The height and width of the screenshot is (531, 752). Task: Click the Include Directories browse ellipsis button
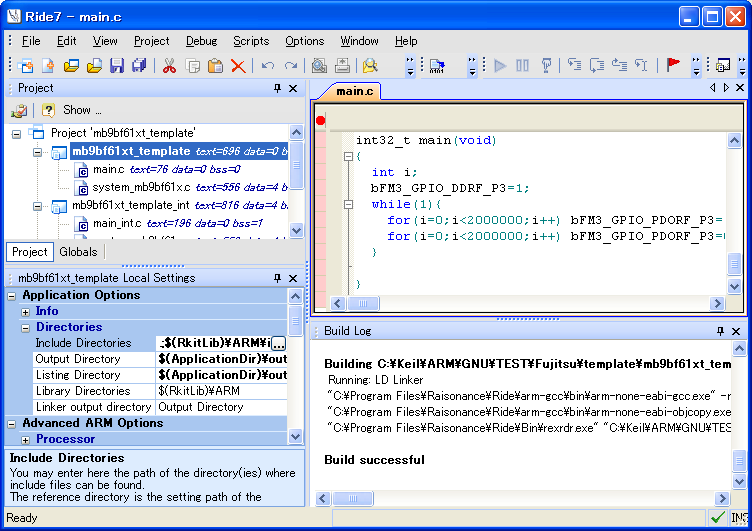[279, 343]
